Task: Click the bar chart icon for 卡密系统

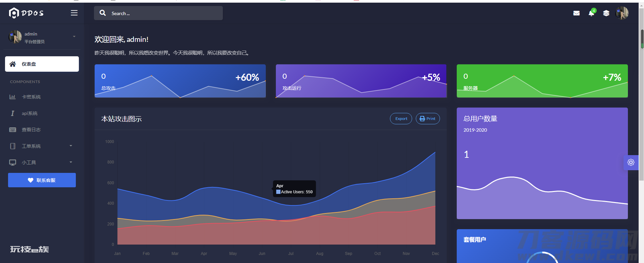Action: [x=12, y=97]
